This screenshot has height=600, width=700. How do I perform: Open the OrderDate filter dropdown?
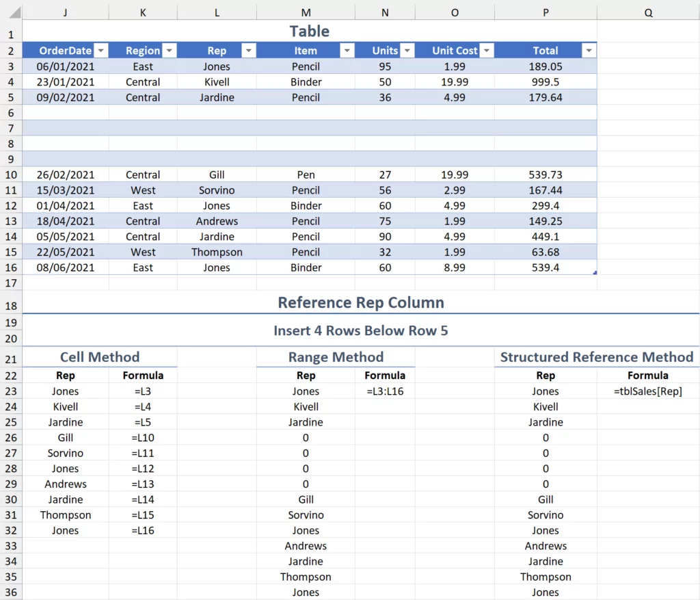click(100, 51)
